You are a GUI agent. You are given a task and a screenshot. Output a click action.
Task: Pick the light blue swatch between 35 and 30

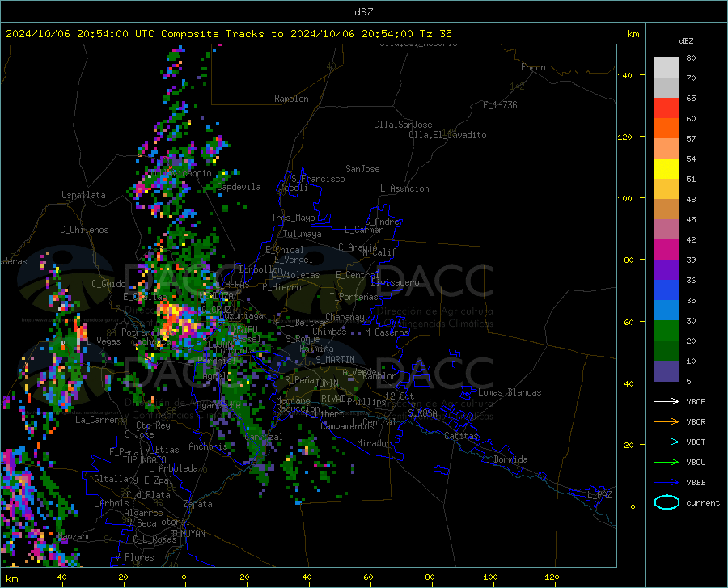(667, 310)
